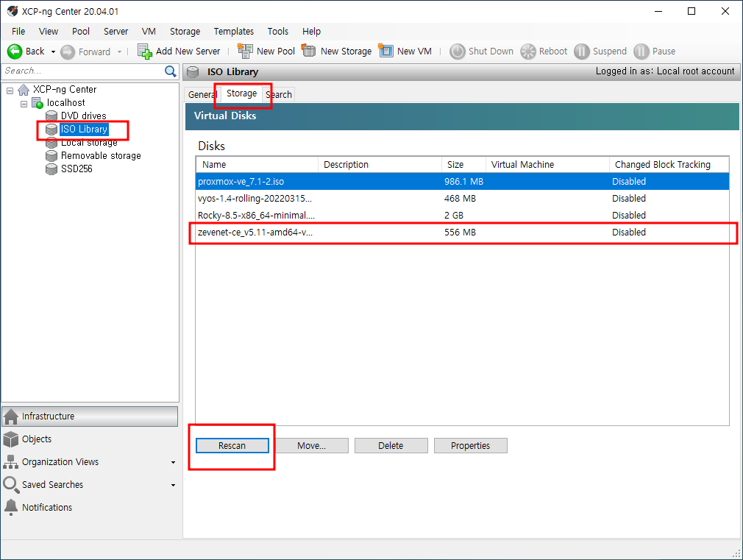
Task: Select SSD256 in the tree
Action: point(77,169)
